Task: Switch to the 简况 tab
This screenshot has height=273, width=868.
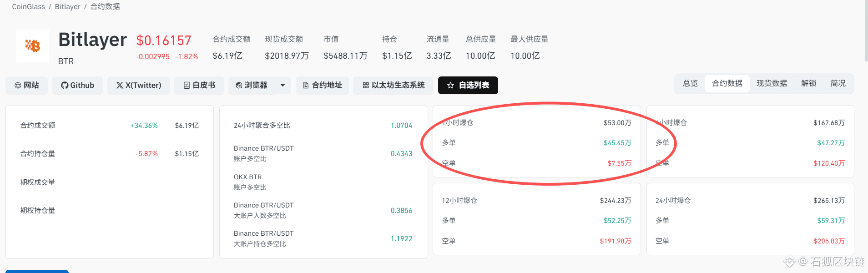Action: pos(838,84)
